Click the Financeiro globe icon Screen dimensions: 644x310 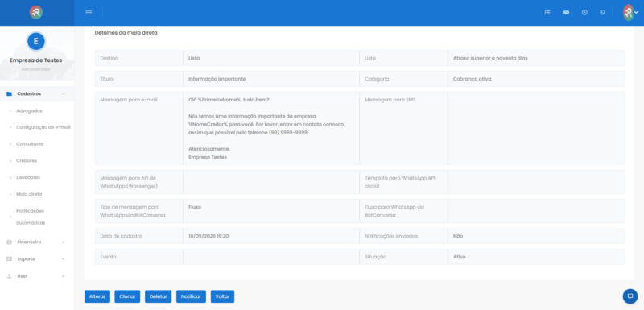[9, 242]
